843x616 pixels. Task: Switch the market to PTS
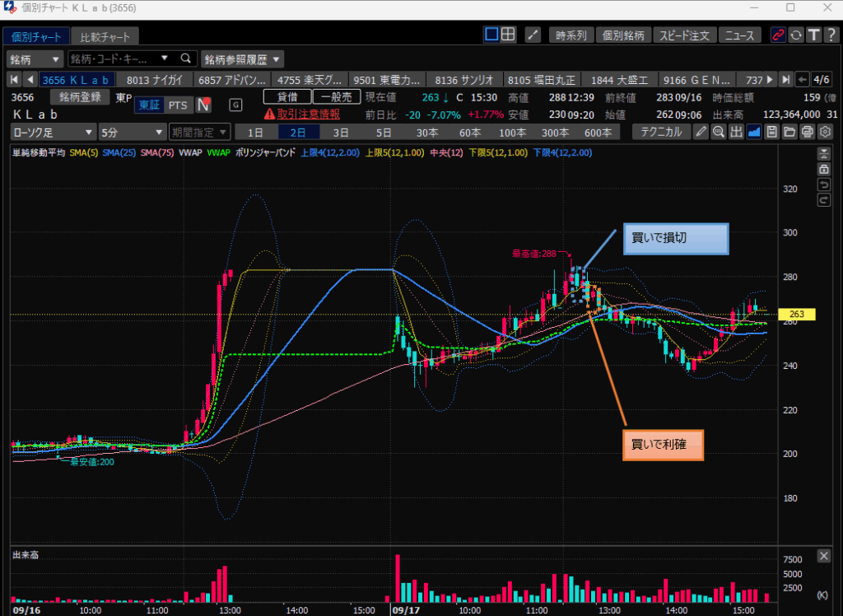pyautogui.click(x=178, y=105)
